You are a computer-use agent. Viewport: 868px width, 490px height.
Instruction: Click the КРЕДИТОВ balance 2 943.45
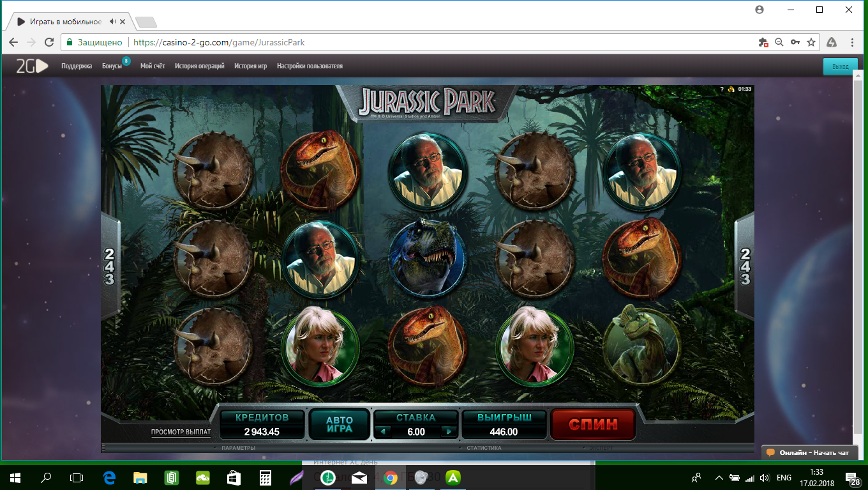pyautogui.click(x=262, y=432)
